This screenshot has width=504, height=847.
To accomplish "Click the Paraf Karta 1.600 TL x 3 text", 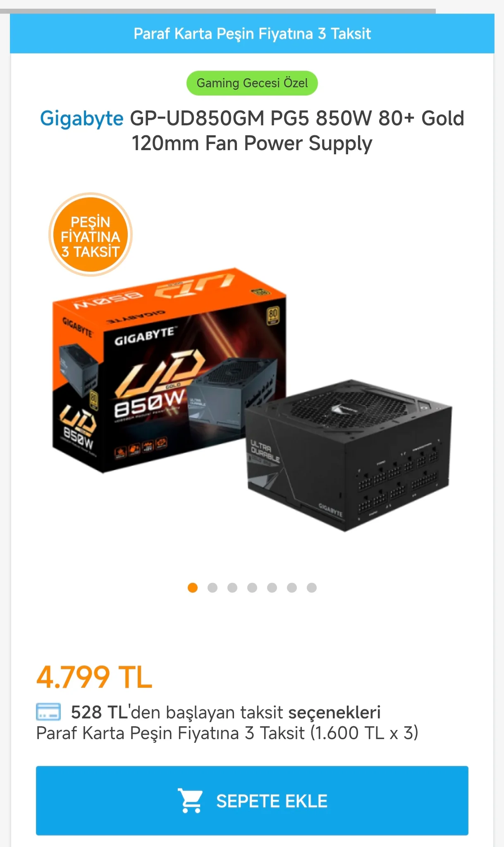I will (227, 733).
